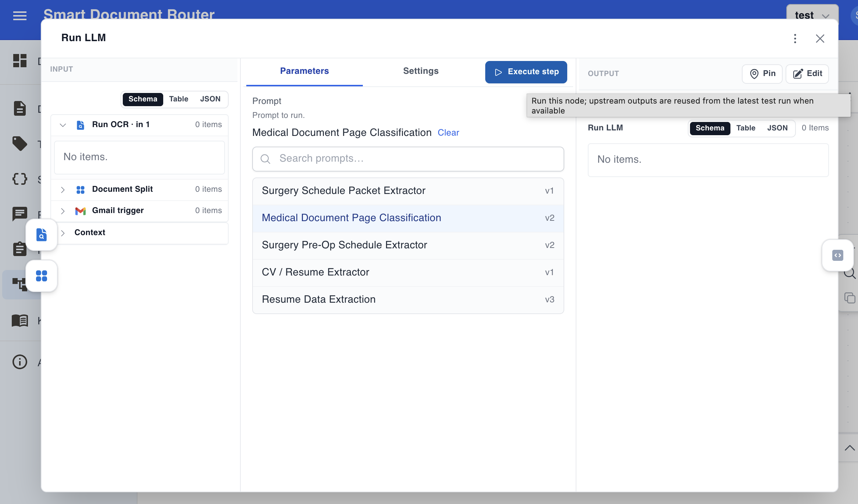The width and height of the screenshot is (858, 504).
Task: Click the Run OCR file icon in input list
Action: (x=81, y=125)
